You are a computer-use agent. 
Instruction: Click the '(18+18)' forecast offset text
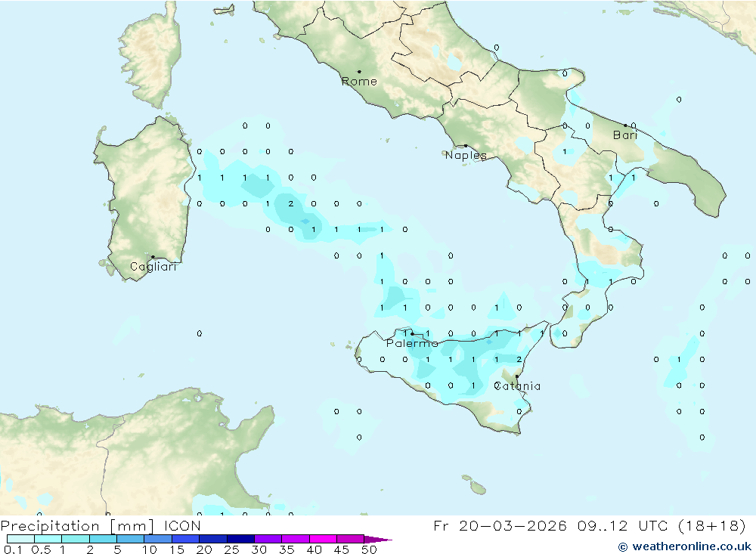point(711,525)
